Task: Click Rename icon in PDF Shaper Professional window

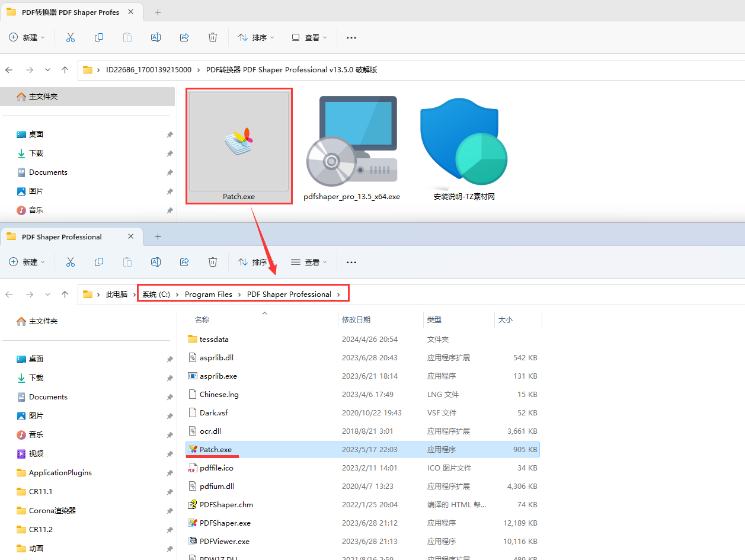Action: [156, 262]
